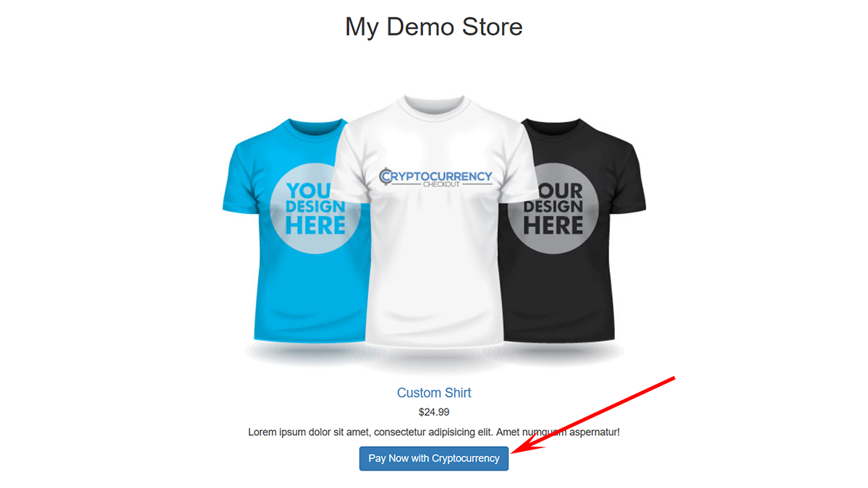Click the Pay Now with Cryptocurrency button

(434, 458)
